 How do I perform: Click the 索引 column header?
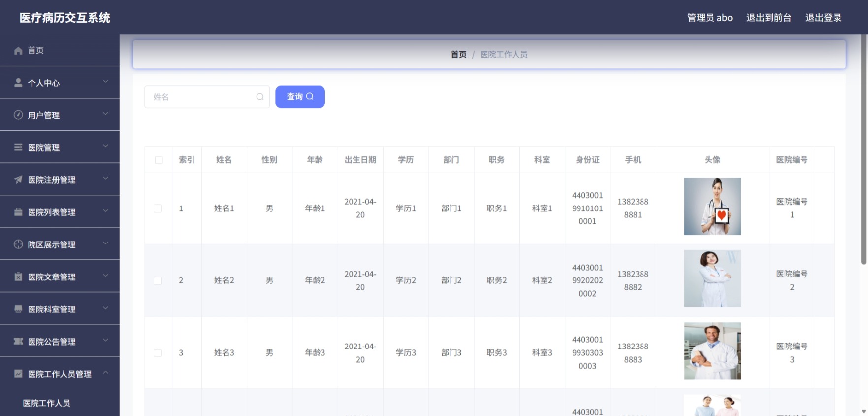tap(187, 160)
